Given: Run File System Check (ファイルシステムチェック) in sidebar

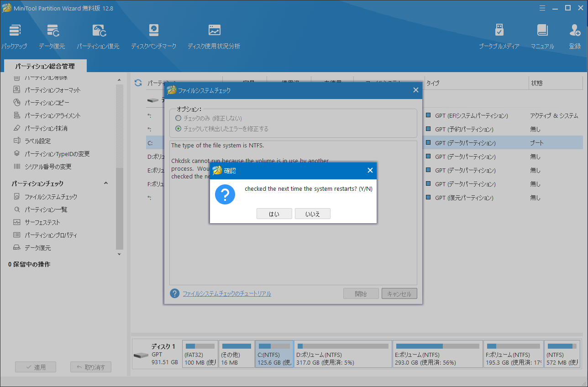Looking at the screenshot, I should 45,197.
